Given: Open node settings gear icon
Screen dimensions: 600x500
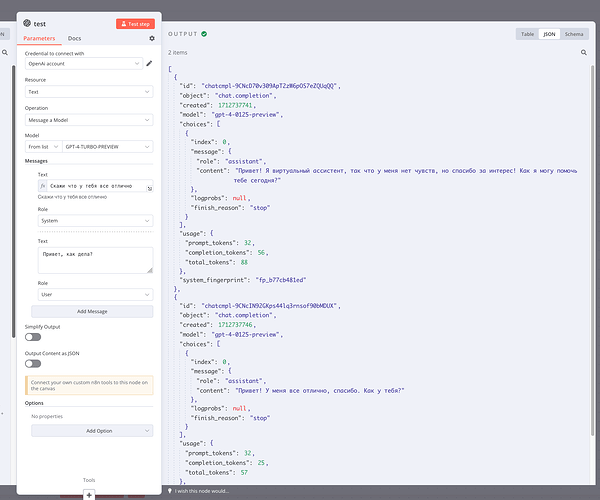Looking at the screenshot, I should pyautogui.click(x=152, y=38).
